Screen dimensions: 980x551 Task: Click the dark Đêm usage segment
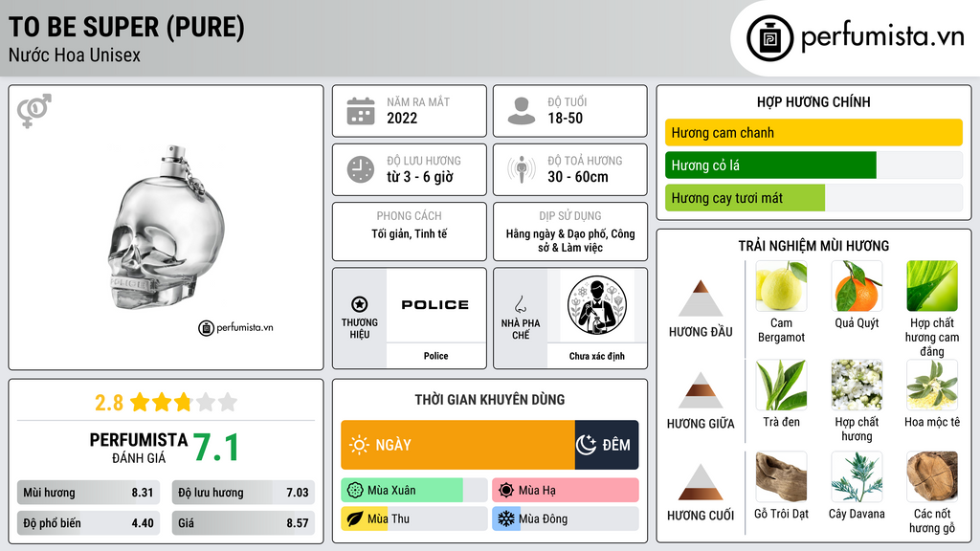(x=607, y=445)
